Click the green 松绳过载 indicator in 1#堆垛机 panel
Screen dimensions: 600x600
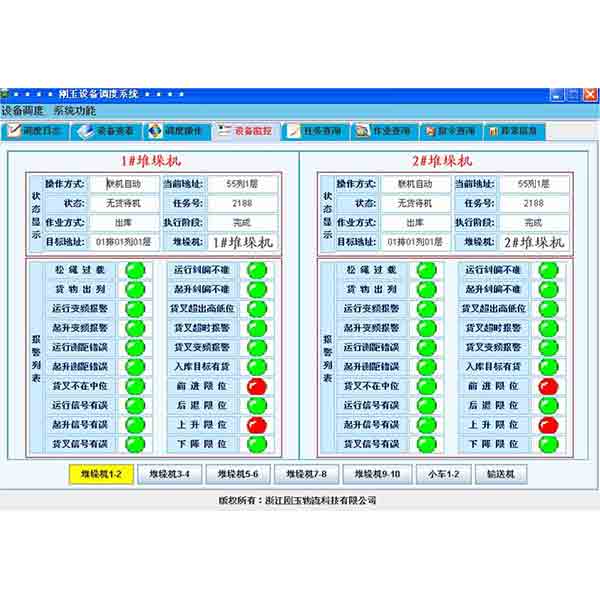click(134, 270)
